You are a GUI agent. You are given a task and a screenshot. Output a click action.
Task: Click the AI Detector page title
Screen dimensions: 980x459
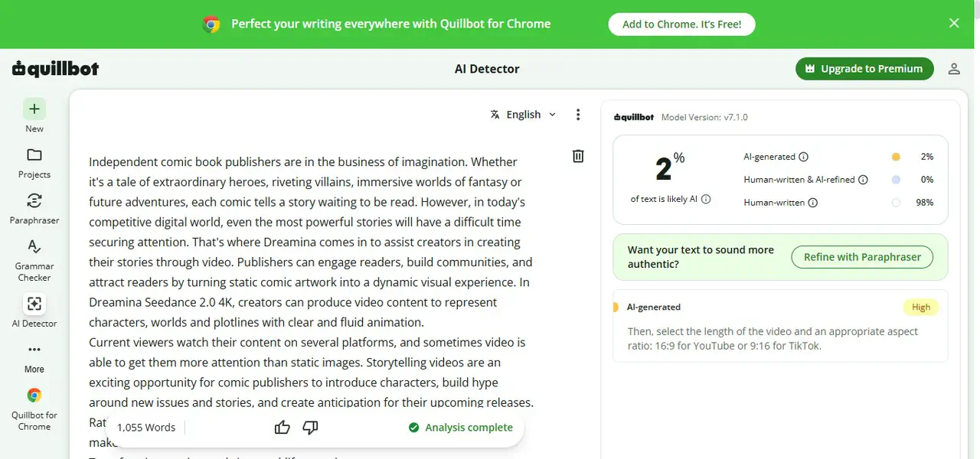(x=487, y=69)
